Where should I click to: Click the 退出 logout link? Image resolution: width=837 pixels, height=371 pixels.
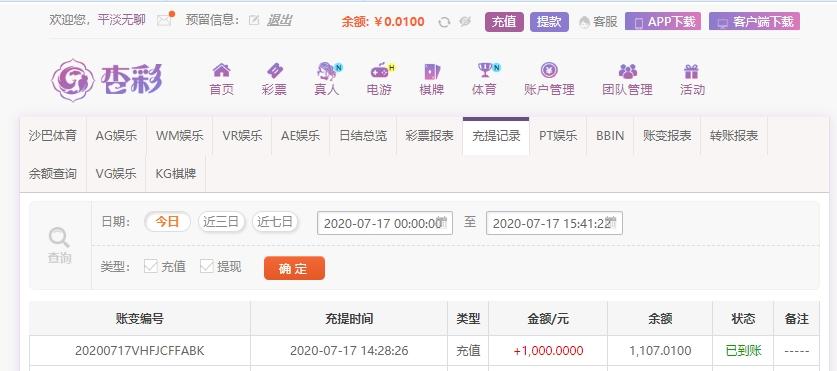coord(279,21)
